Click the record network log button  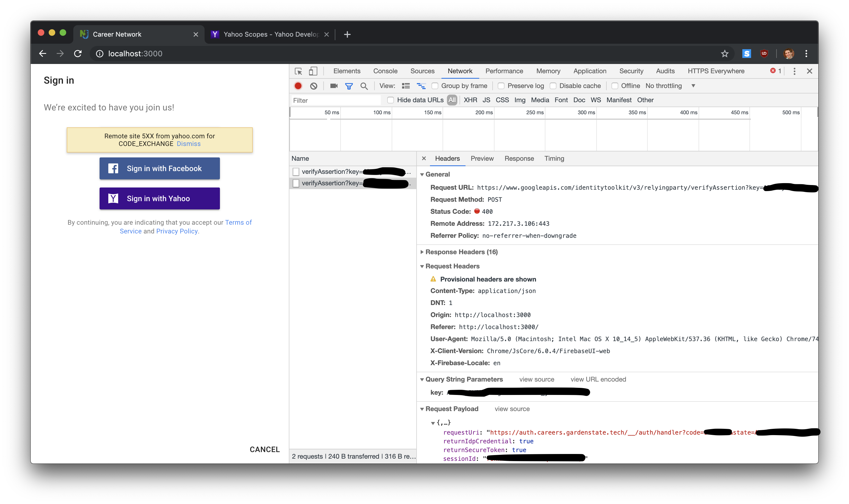298,86
